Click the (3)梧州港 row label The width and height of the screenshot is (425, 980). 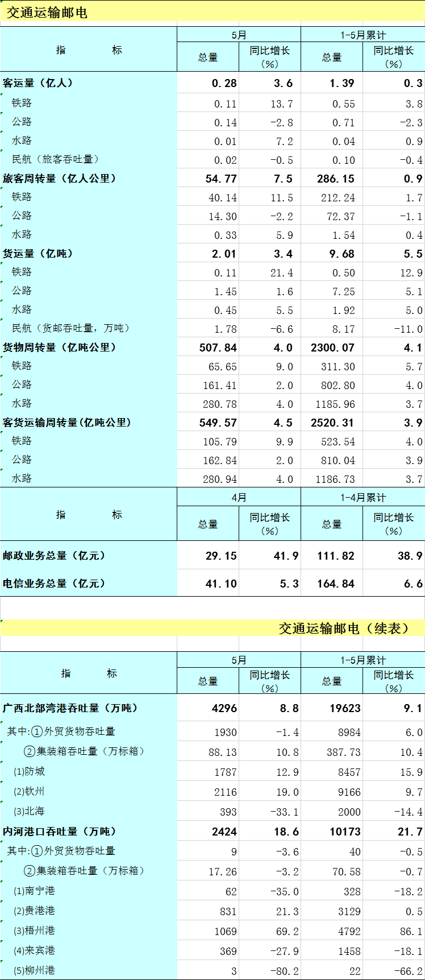34,931
